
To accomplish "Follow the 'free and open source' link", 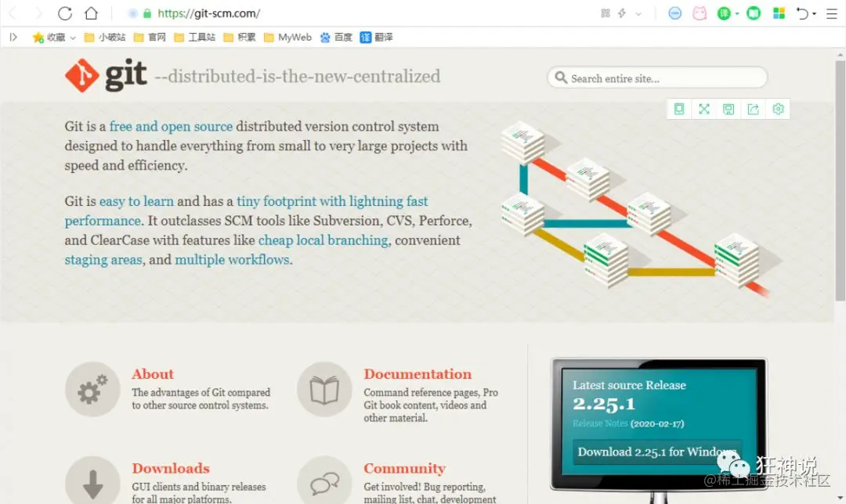I will (171, 126).
